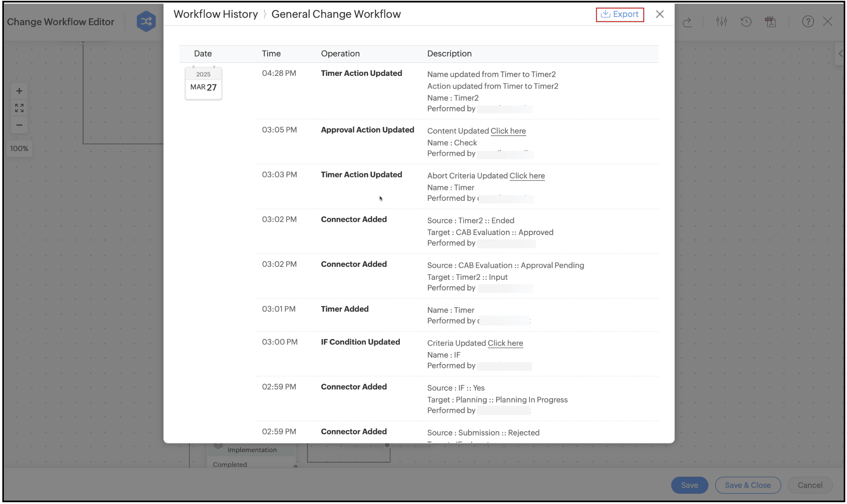Screen dimensions: 847x504
Task: Select the Workflow History breadcrumb
Action: [x=216, y=14]
